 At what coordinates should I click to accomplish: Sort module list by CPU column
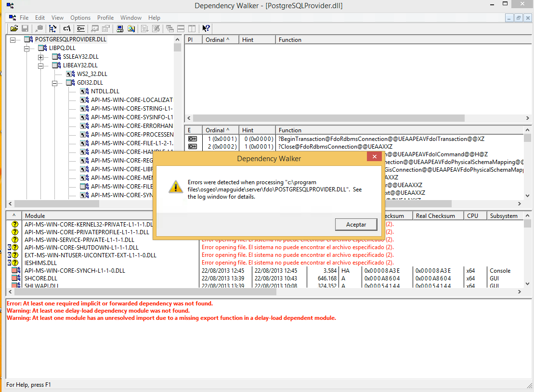[x=475, y=216]
